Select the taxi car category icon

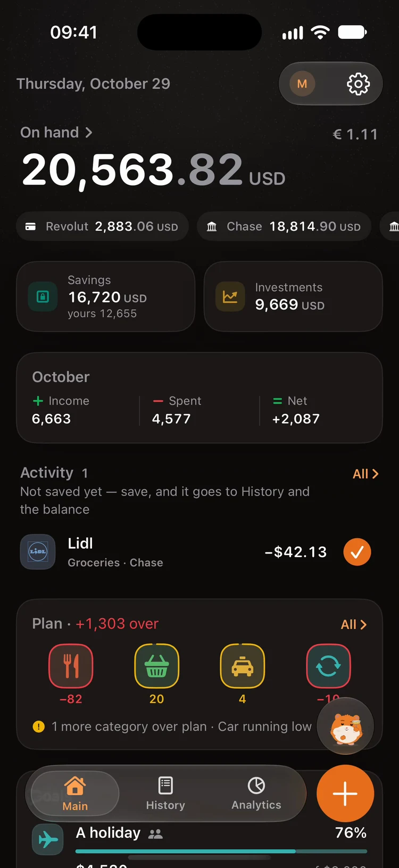pyautogui.click(x=242, y=666)
